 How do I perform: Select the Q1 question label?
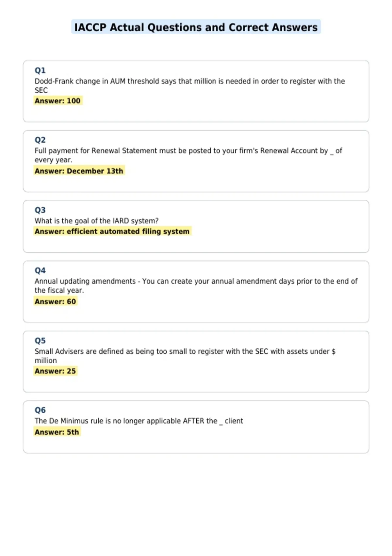pyautogui.click(x=40, y=70)
